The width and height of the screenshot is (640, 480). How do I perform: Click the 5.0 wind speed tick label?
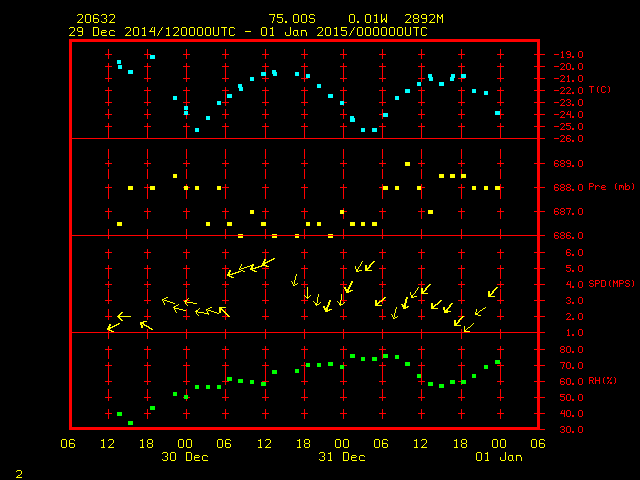tap(574, 269)
